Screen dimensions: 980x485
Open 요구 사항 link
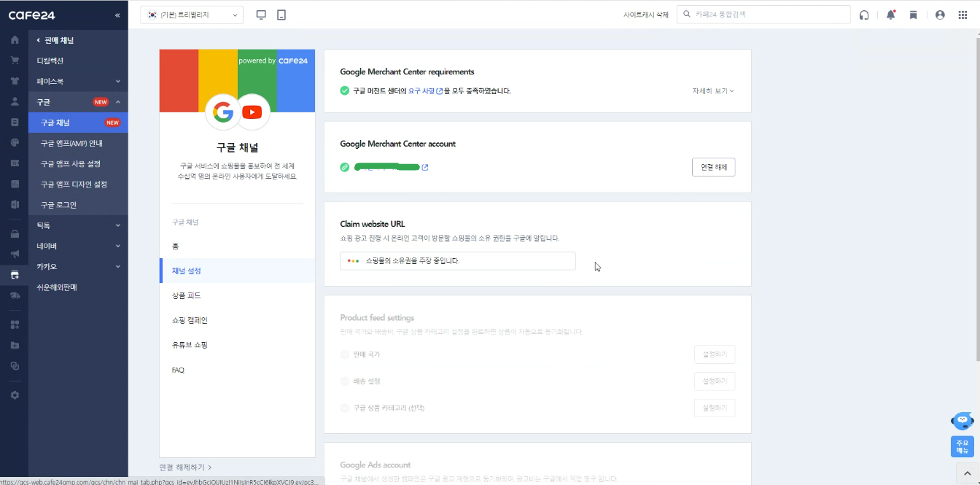coord(425,91)
